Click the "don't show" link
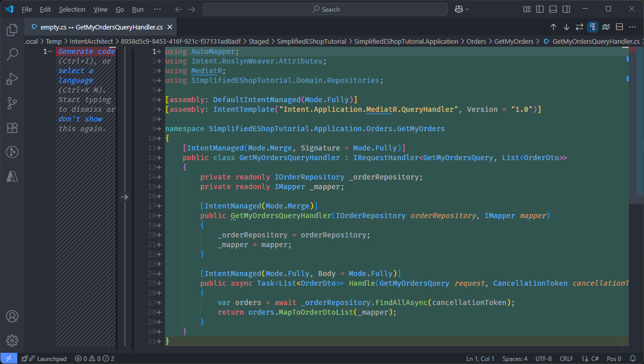 pos(80,119)
